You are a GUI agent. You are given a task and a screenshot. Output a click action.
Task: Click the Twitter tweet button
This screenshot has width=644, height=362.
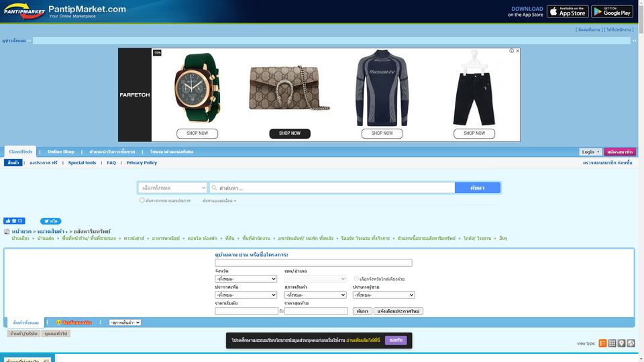tap(50, 221)
